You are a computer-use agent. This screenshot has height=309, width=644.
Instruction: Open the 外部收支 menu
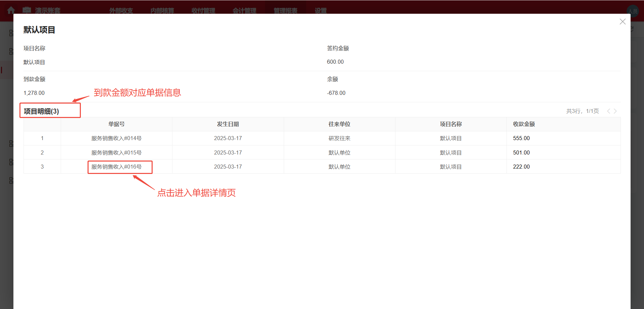(121, 10)
